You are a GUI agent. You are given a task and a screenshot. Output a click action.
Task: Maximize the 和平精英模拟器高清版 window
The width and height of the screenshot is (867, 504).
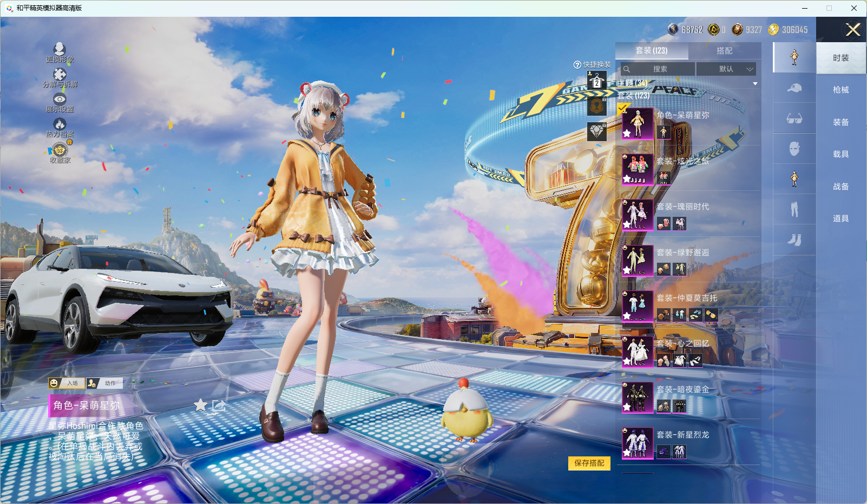829,8
